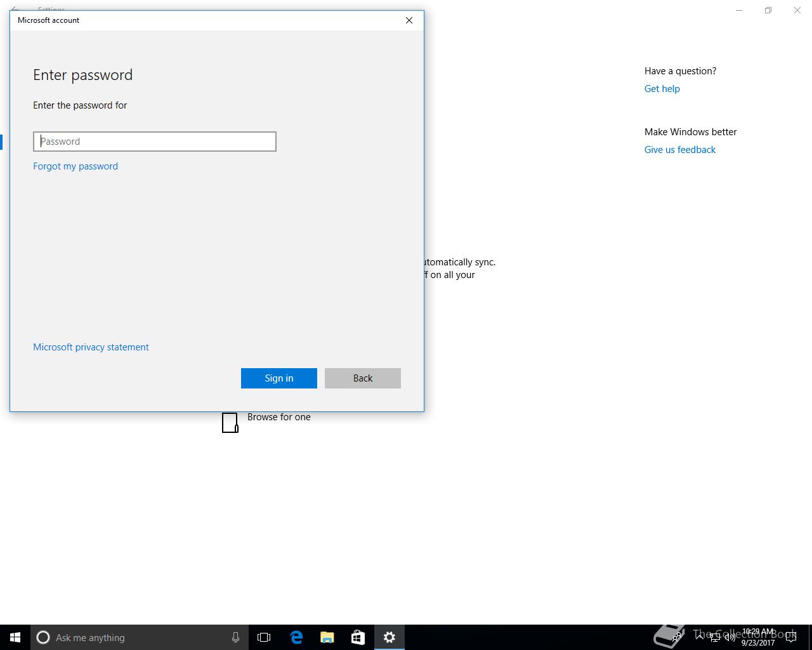Open Task View from taskbar
Screen dimensions: 812x650
pyautogui.click(x=264, y=637)
